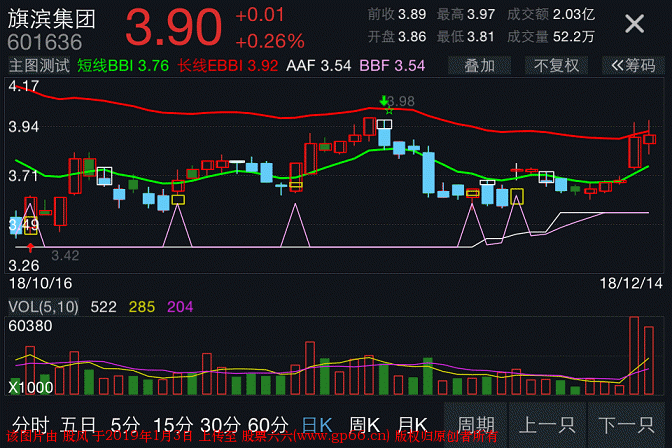
Task: Click the current price 3.90
Action: click(174, 28)
